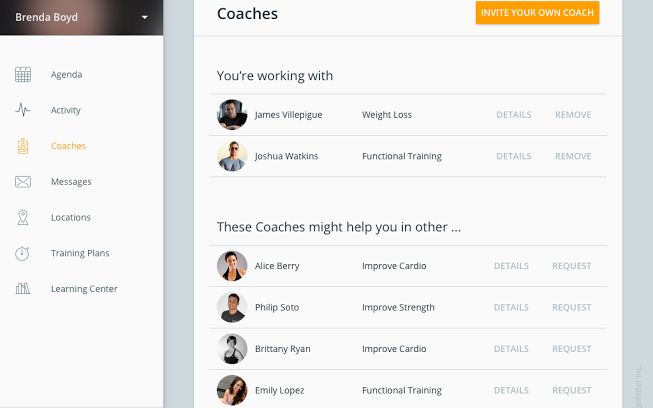
Task: View details for James Villepigue
Action: (513, 115)
